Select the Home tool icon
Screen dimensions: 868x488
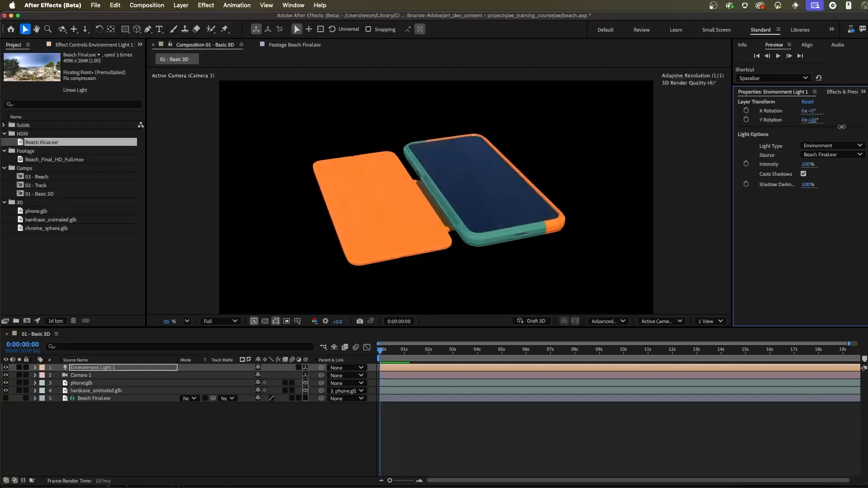[x=11, y=29]
